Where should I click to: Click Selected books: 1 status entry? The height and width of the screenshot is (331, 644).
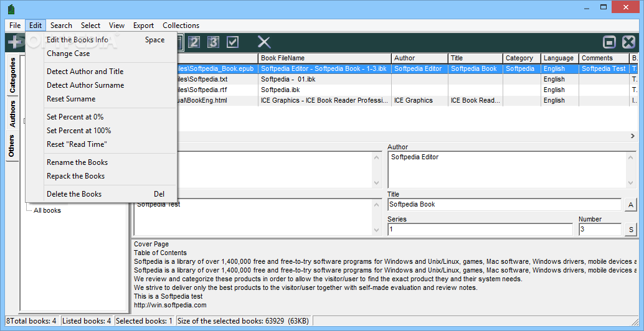pos(144,321)
